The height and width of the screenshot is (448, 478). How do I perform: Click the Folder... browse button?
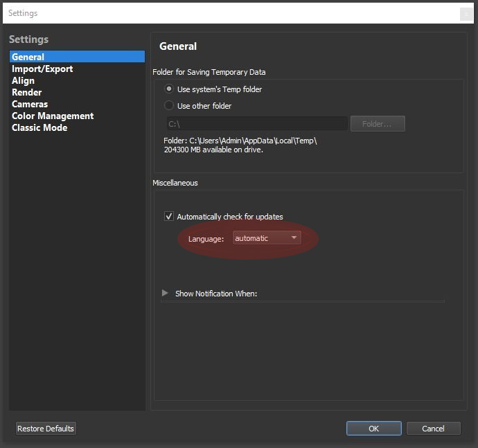coord(378,124)
